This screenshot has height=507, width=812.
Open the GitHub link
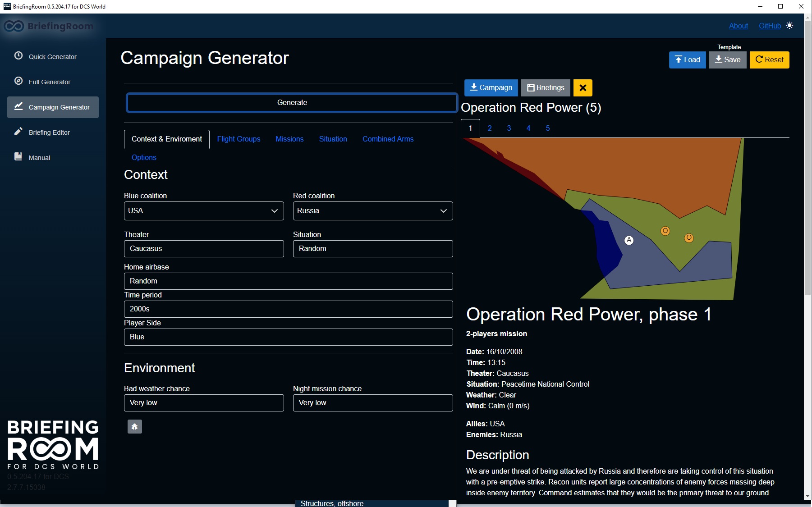[x=770, y=26]
